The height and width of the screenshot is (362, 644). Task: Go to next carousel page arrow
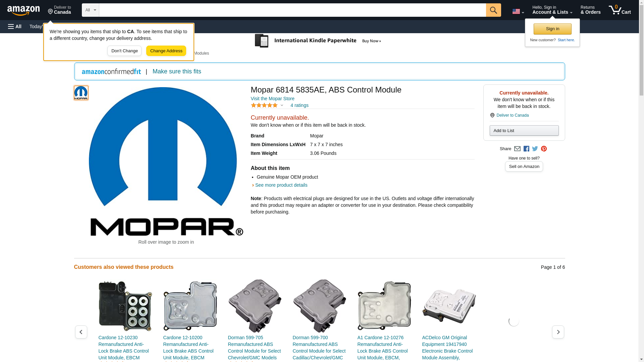pos(558,332)
